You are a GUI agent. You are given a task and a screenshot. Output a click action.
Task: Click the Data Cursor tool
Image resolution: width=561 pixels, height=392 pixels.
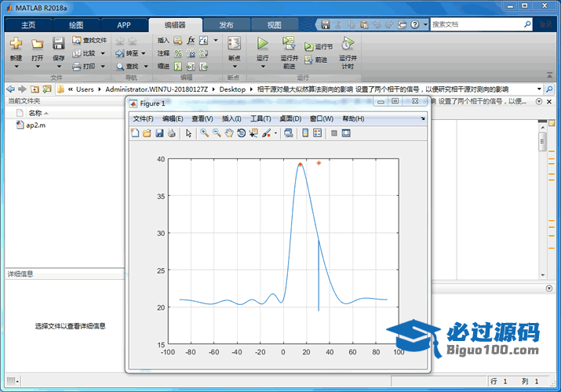pos(253,133)
